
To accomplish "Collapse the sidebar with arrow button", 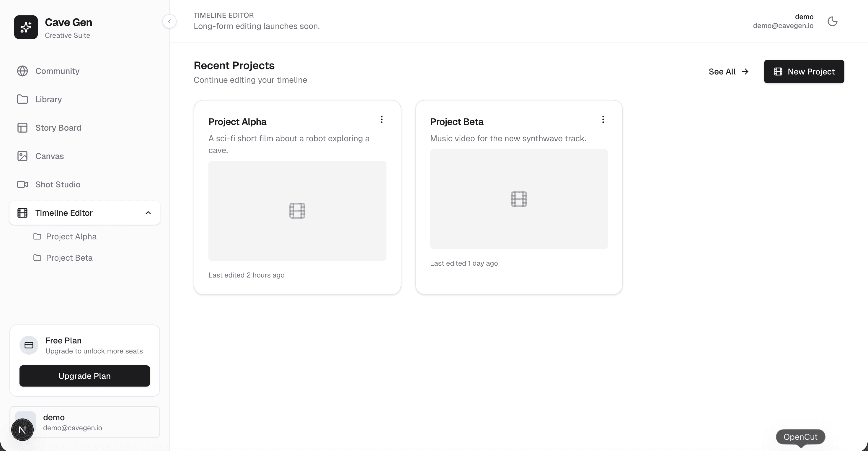I will click(169, 21).
